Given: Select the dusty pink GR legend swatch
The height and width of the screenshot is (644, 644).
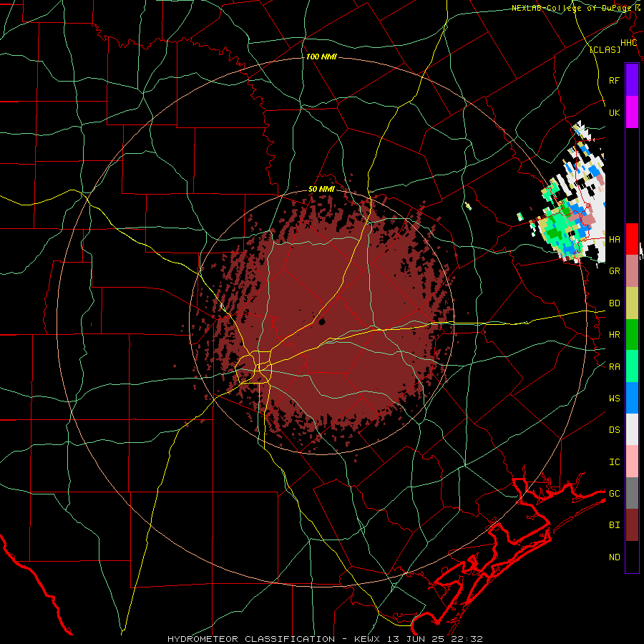Looking at the screenshot, I should click(x=632, y=271).
